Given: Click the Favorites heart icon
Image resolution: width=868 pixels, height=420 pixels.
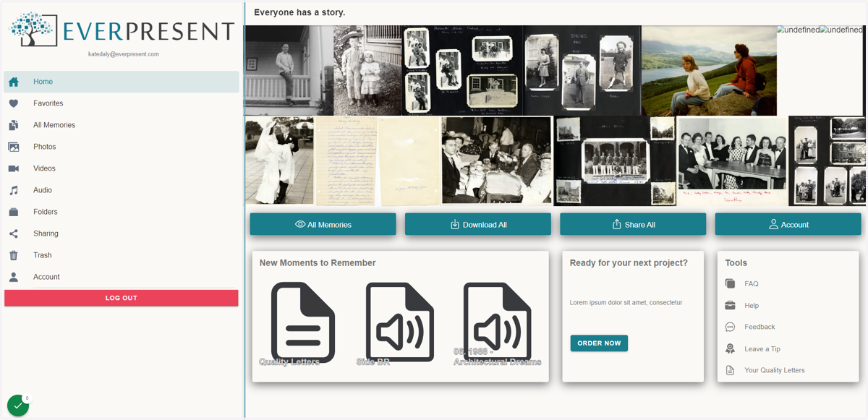Looking at the screenshot, I should click(14, 103).
